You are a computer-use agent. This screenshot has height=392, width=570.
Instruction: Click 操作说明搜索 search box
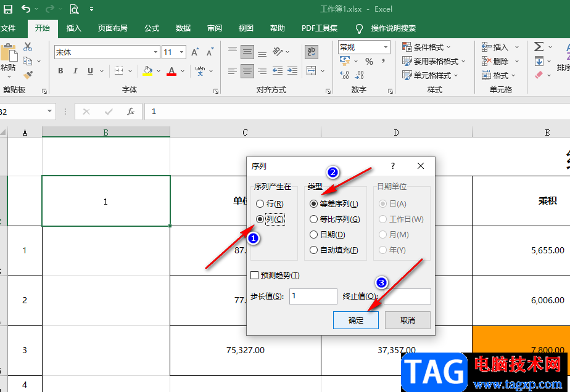[x=394, y=28]
